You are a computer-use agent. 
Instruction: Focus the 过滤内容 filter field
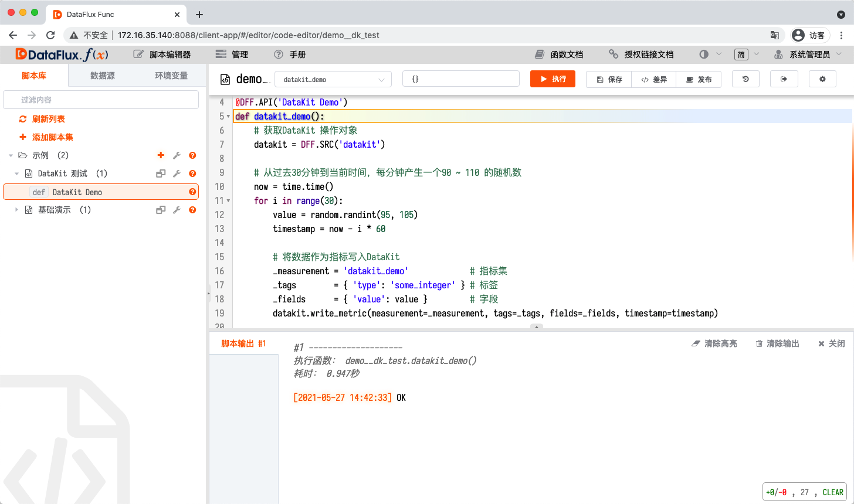click(x=101, y=100)
